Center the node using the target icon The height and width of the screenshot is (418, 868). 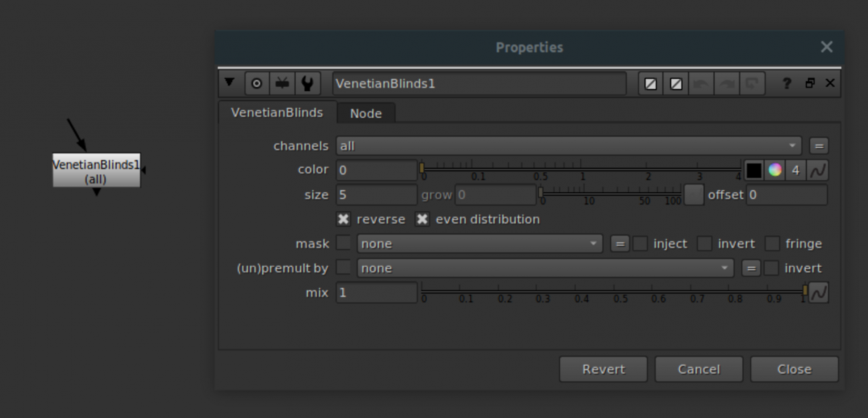(257, 83)
